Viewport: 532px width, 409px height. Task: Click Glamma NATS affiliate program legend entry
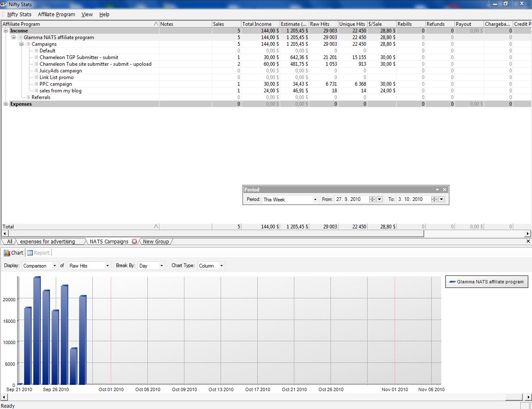pos(487,282)
